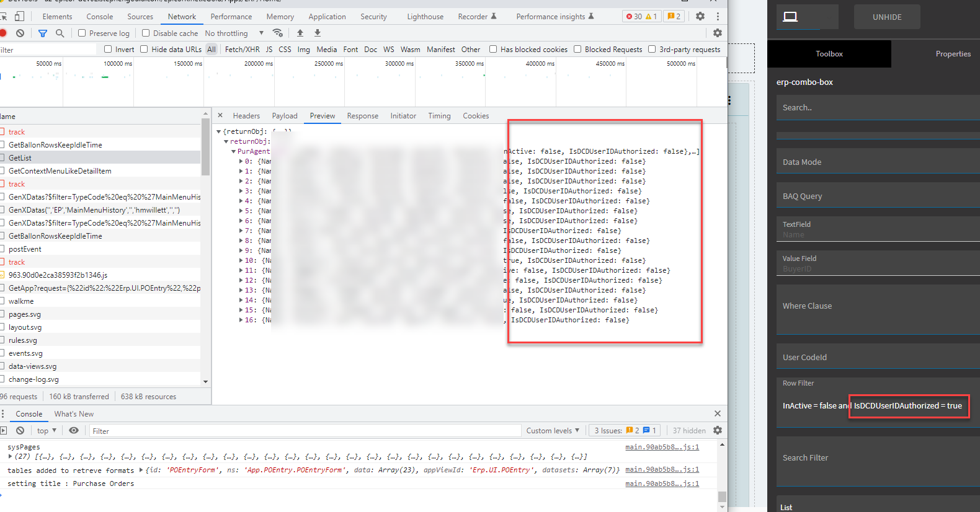Open drawer more tools menu

click(x=3, y=413)
